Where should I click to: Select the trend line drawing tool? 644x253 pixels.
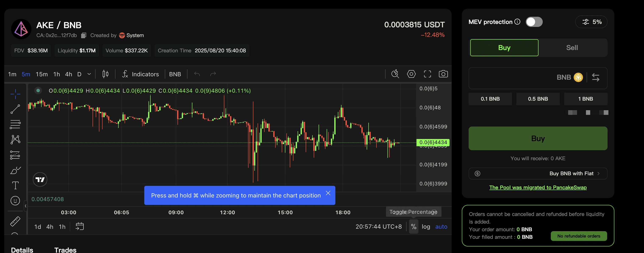tap(15, 109)
